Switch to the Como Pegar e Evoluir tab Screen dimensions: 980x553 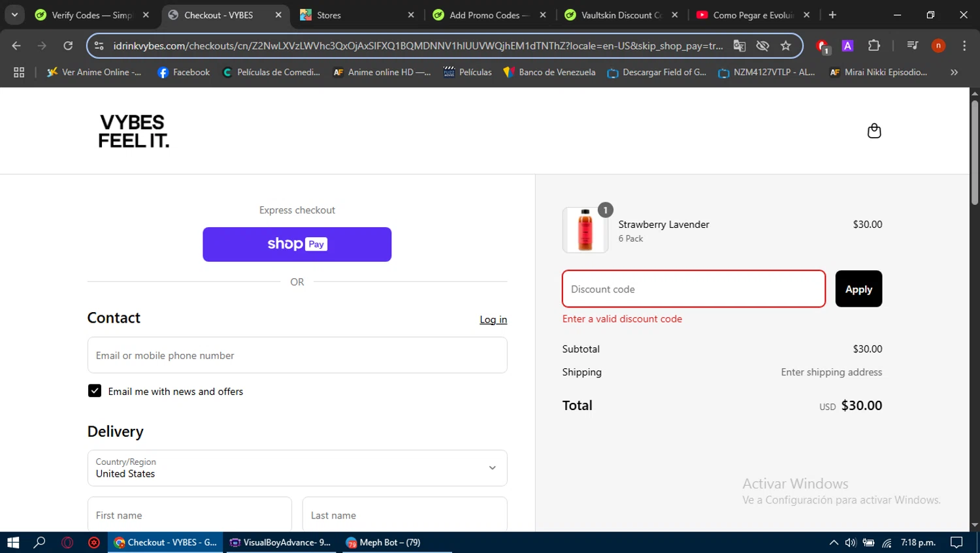click(x=753, y=15)
